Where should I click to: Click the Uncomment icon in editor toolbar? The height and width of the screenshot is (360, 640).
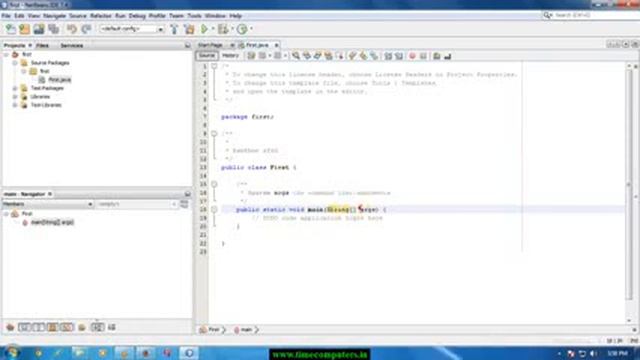point(448,56)
